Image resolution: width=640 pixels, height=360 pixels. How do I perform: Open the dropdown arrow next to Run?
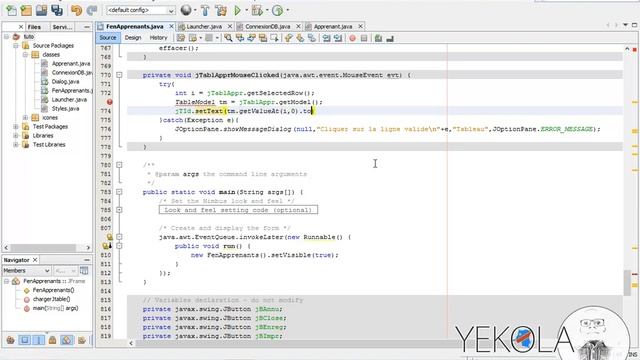pos(246,10)
